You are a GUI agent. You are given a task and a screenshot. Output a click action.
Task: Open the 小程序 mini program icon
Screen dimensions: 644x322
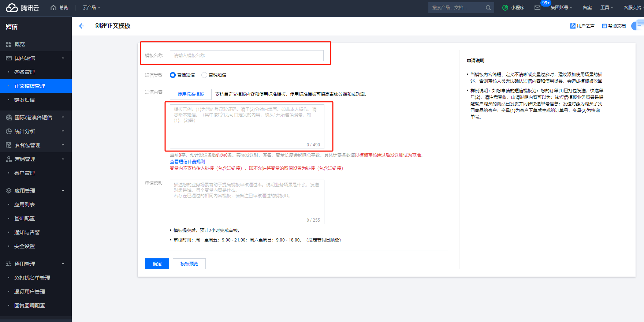click(x=505, y=8)
